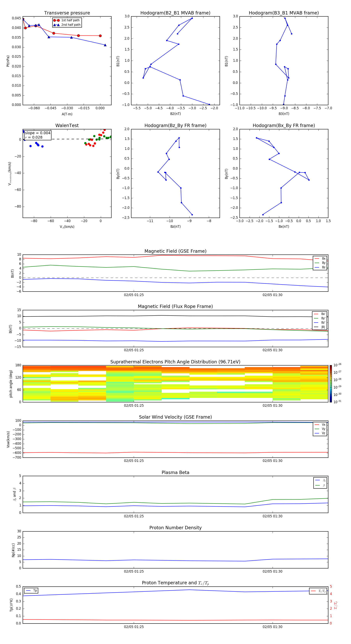
Task: Click the "Bx(nT)" x-axis label
Action: tap(284, 227)
